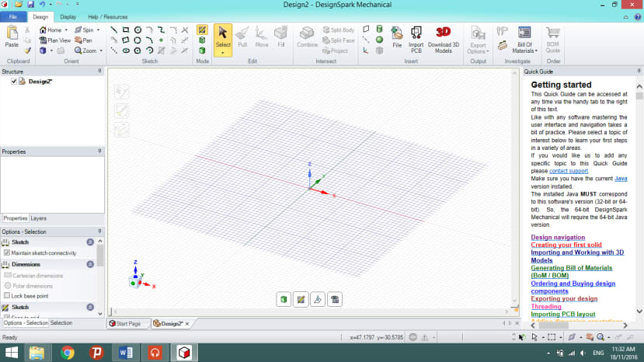Switch to the Start Page tab
The width and height of the screenshot is (644, 362).
point(125,324)
